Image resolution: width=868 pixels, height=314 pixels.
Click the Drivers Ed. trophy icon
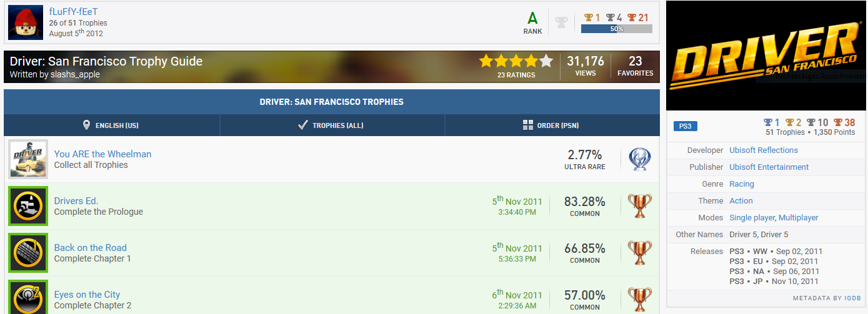tap(28, 206)
